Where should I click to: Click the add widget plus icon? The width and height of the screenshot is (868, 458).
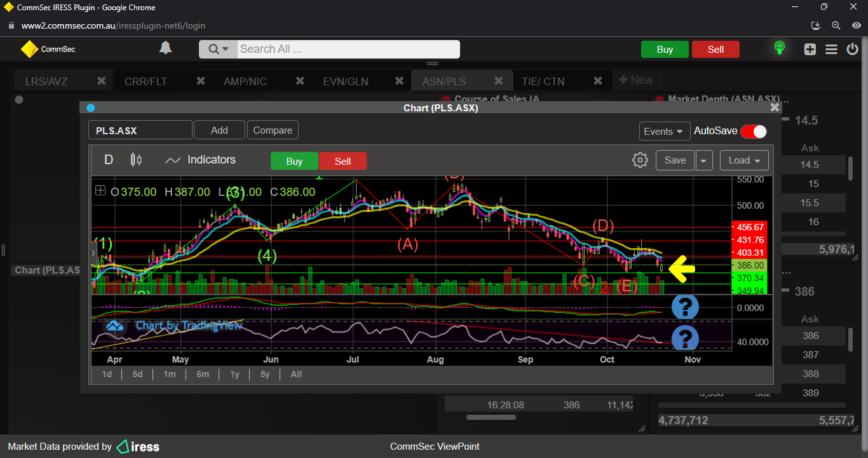pos(810,49)
